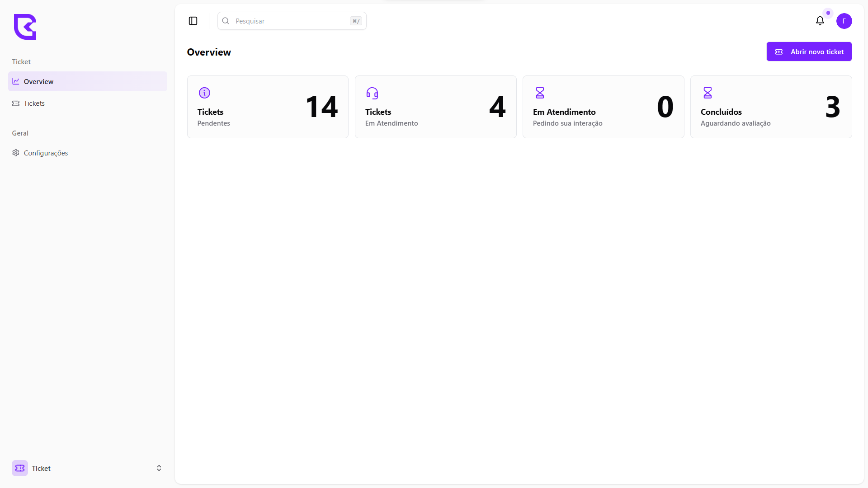Open the notifications bell
The width and height of the screenshot is (868, 488).
coord(820,21)
